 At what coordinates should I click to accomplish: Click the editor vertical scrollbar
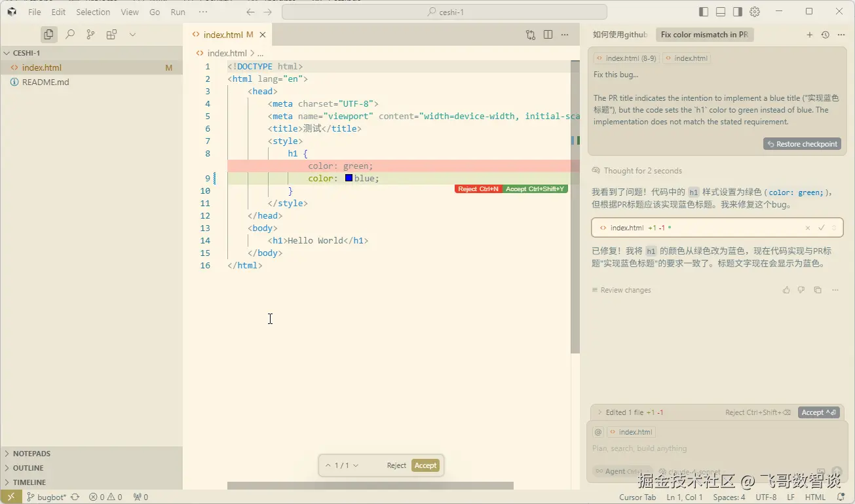click(575, 207)
